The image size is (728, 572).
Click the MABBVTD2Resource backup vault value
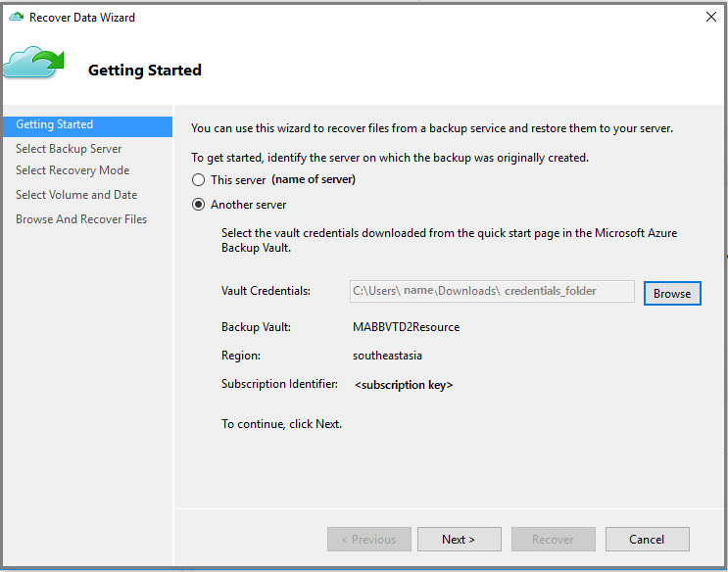tap(407, 327)
